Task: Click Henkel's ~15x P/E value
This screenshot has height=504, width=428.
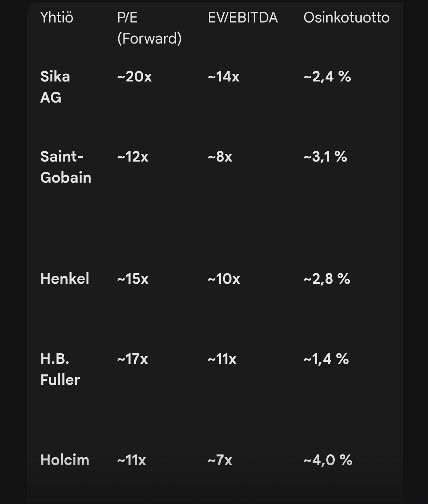Action: (133, 279)
